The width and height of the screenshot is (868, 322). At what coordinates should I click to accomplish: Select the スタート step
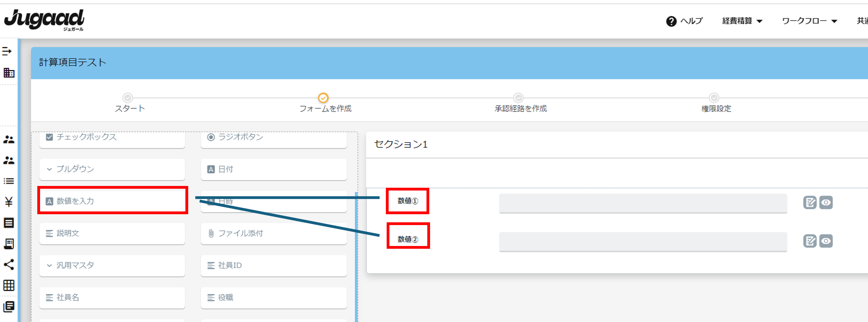click(129, 103)
